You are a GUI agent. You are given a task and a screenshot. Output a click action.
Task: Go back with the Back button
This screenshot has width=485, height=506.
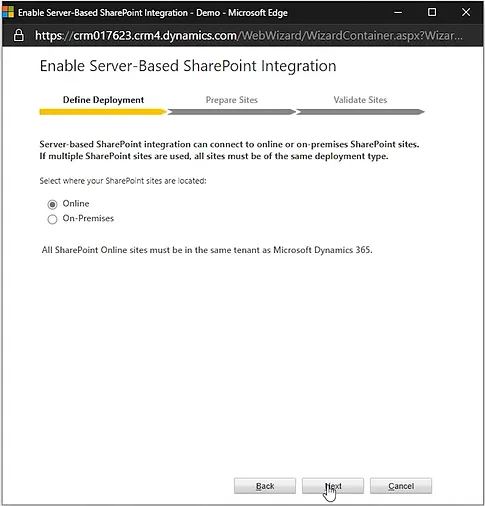coord(265,486)
